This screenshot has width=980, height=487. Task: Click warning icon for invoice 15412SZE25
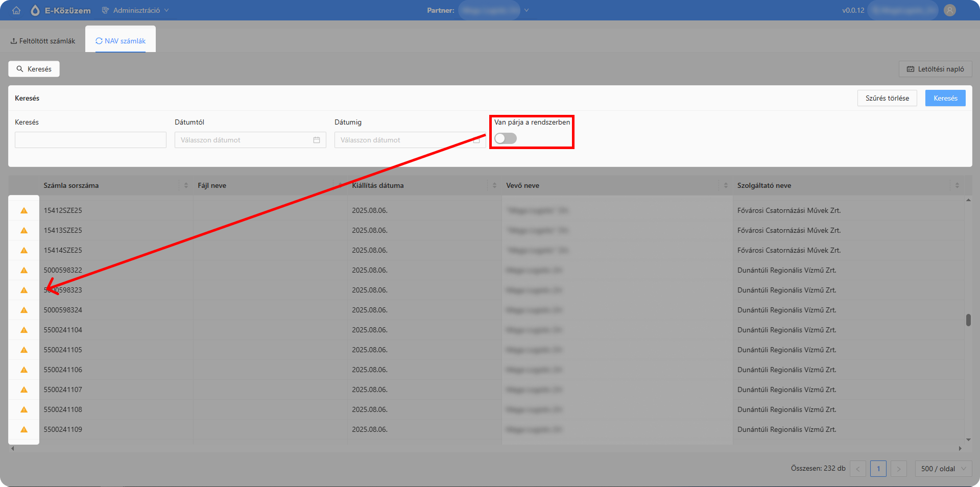coord(24,210)
